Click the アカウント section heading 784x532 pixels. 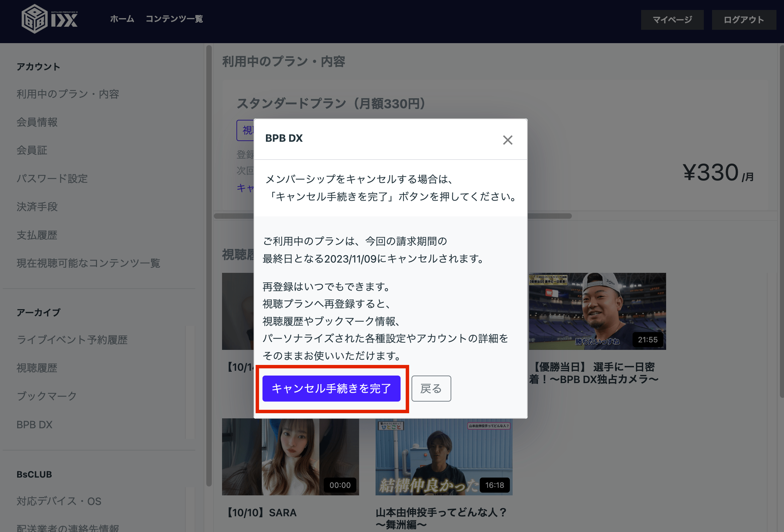coord(38,66)
